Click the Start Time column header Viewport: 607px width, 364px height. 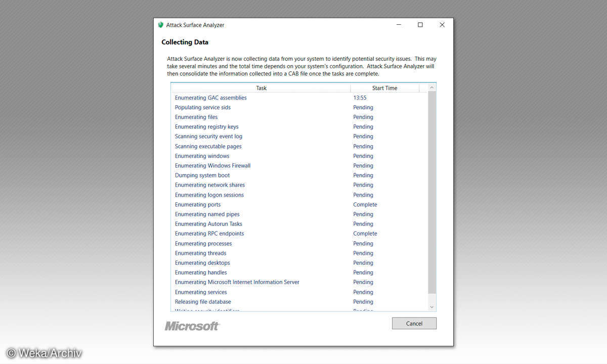[384, 88]
